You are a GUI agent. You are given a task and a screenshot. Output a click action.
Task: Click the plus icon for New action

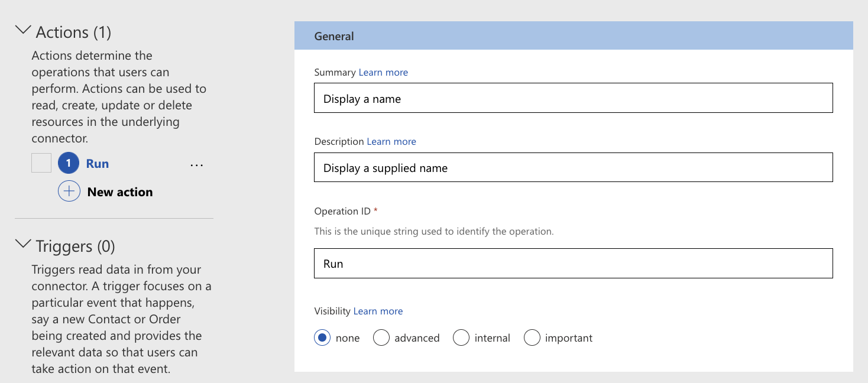point(69,191)
